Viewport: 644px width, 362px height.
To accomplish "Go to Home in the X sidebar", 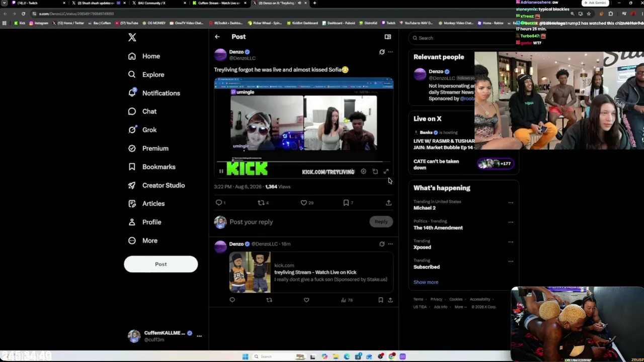I will click(144, 56).
